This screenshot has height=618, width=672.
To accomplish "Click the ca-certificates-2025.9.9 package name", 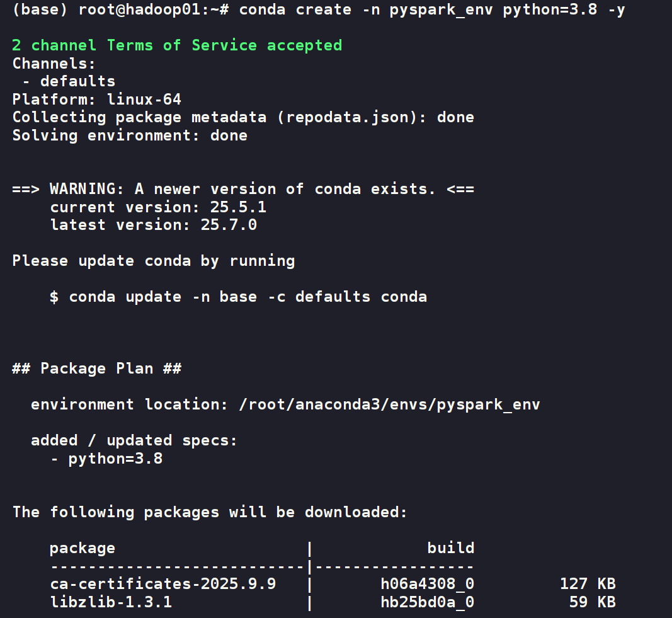I will 162,584.
